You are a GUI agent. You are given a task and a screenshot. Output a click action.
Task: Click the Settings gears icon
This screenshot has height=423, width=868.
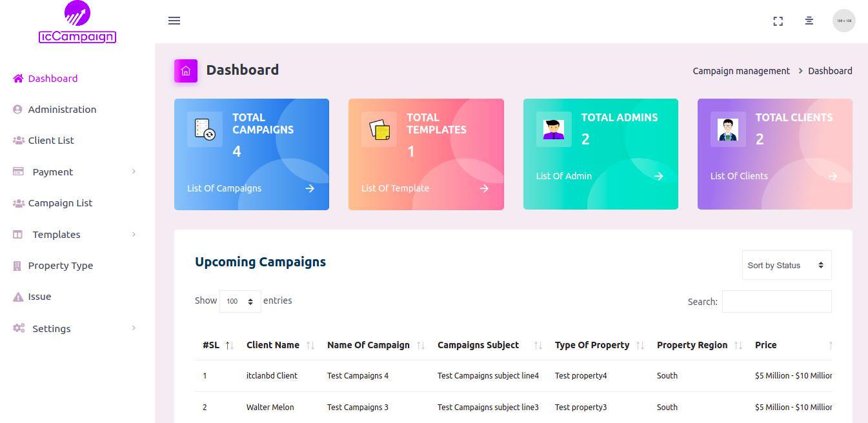click(x=19, y=328)
